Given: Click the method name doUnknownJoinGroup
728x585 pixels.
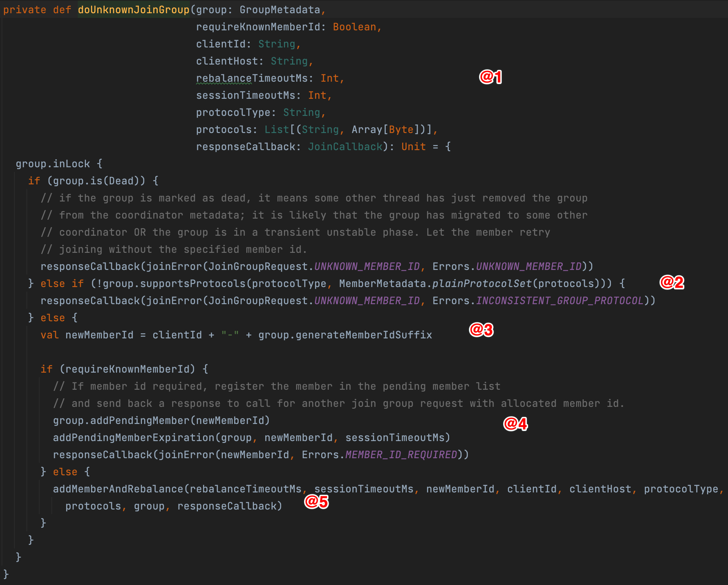Looking at the screenshot, I should [x=133, y=10].
